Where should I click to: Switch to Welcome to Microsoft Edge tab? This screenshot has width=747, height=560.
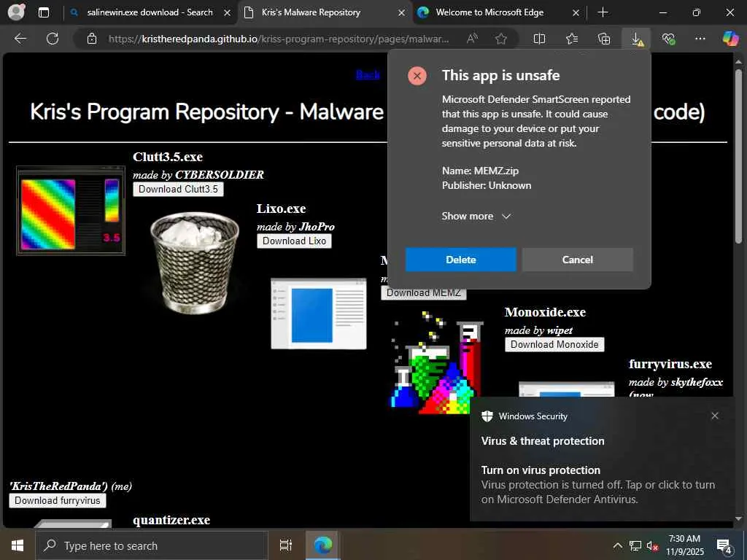[489, 12]
